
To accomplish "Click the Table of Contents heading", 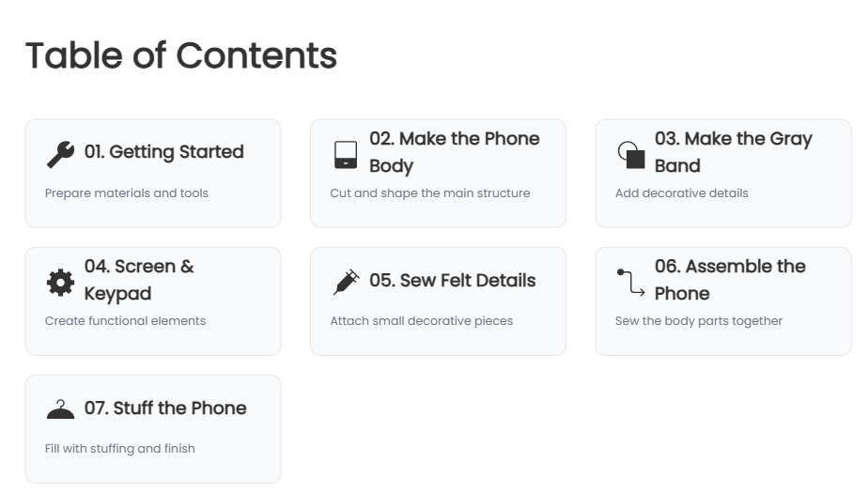I will pos(181,55).
